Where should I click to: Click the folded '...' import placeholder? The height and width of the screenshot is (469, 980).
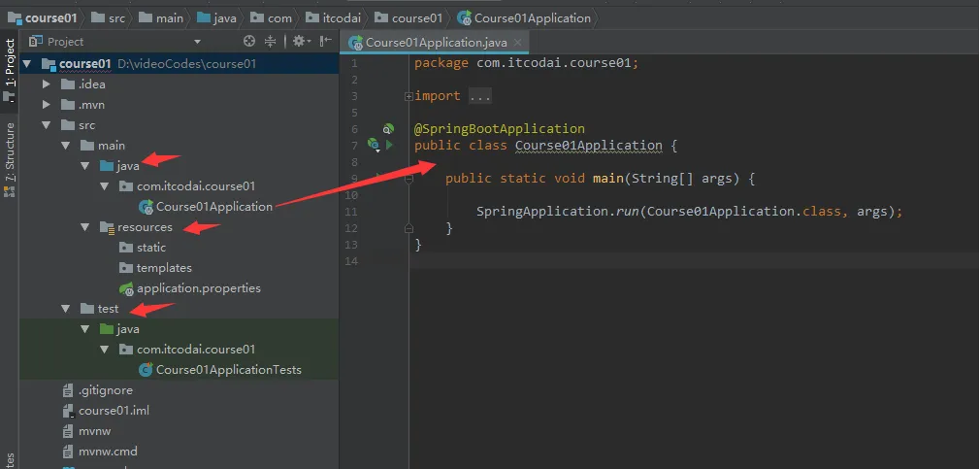pyautogui.click(x=480, y=96)
